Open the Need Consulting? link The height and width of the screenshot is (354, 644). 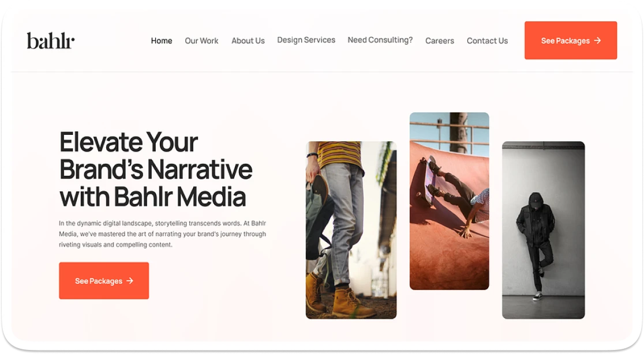click(x=380, y=40)
